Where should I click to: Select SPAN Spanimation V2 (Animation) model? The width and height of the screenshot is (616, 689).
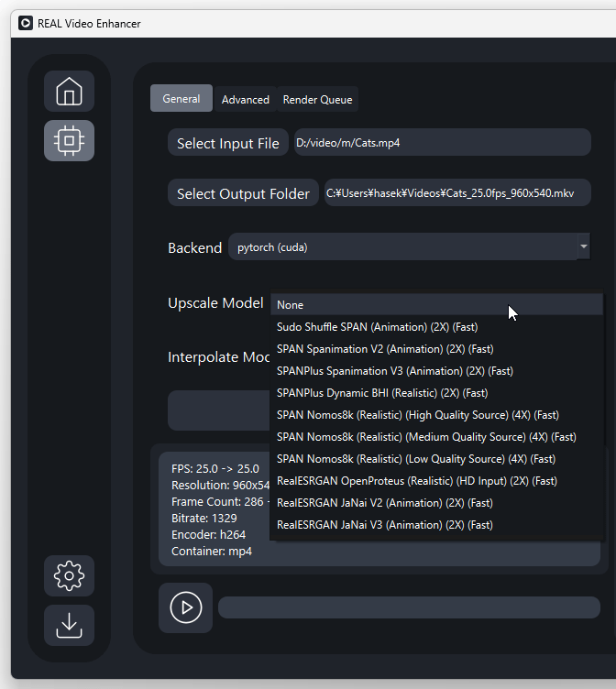[436, 349]
